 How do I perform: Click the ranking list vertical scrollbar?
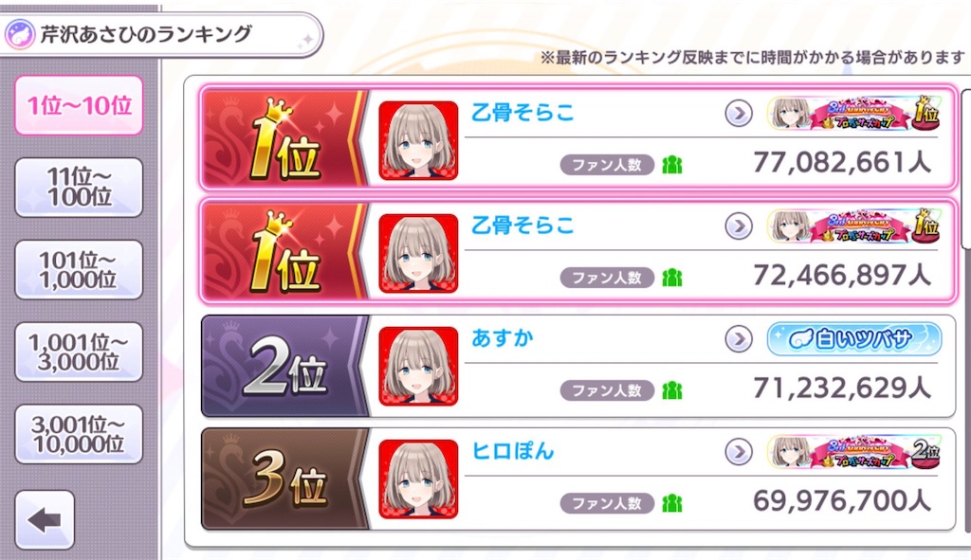click(x=965, y=310)
